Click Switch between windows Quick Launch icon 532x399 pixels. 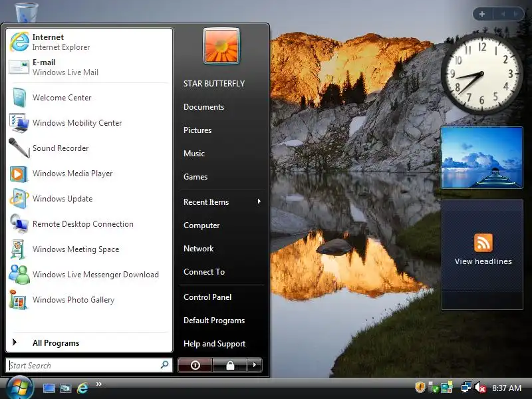click(x=65, y=388)
